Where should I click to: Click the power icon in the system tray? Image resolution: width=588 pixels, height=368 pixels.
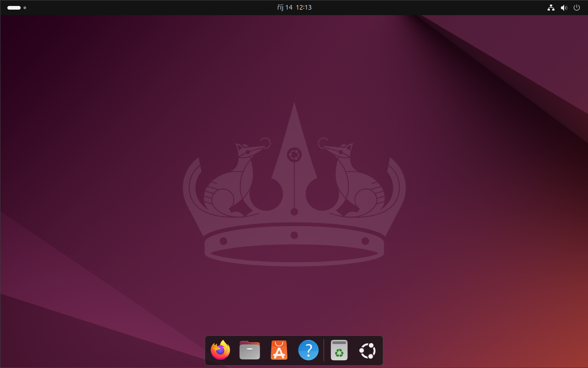pos(577,7)
